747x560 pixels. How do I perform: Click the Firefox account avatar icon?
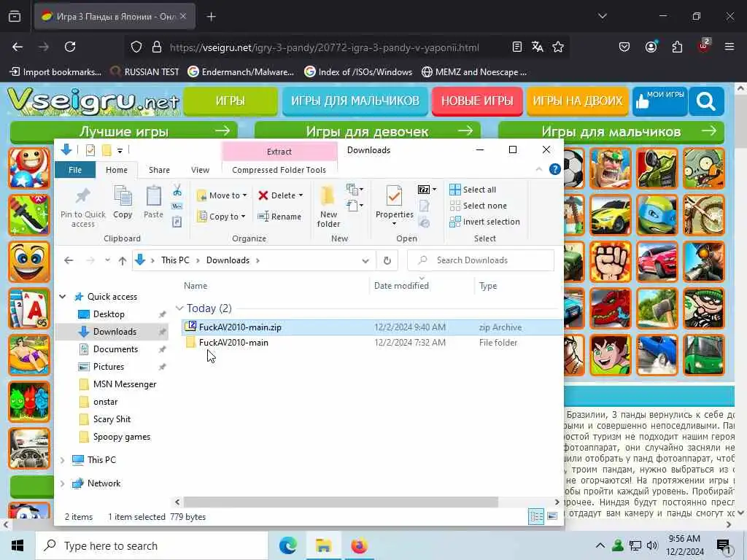pyautogui.click(x=651, y=47)
